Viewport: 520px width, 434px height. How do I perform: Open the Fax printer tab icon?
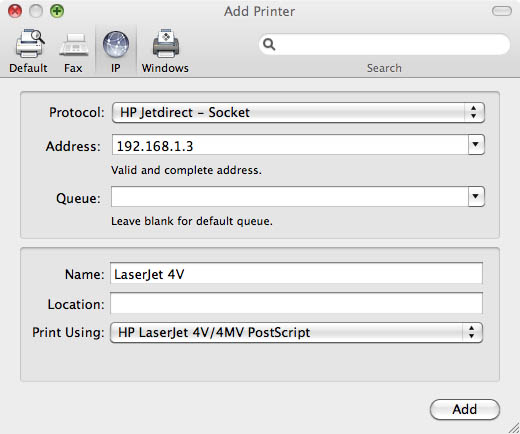coord(74,45)
